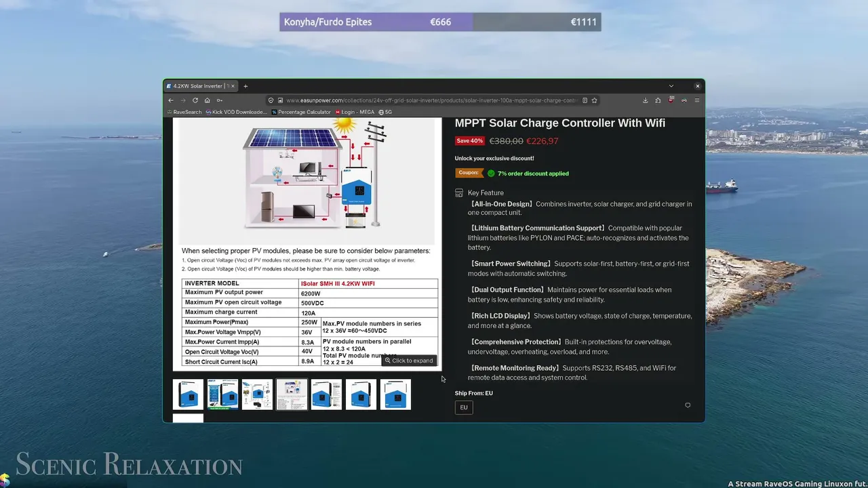Click 'Unlock your exclusive discount!' text

(x=494, y=159)
